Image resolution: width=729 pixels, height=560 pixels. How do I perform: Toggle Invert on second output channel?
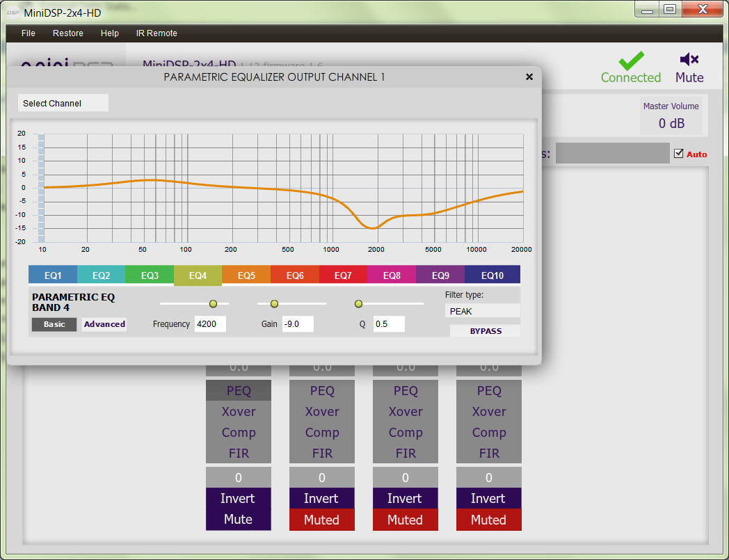click(x=322, y=498)
